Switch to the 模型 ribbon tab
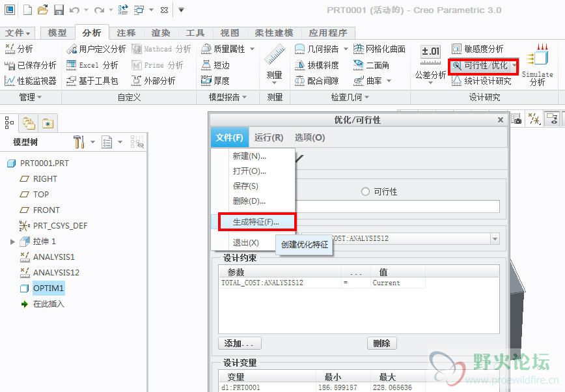565x392 pixels. pyautogui.click(x=57, y=33)
